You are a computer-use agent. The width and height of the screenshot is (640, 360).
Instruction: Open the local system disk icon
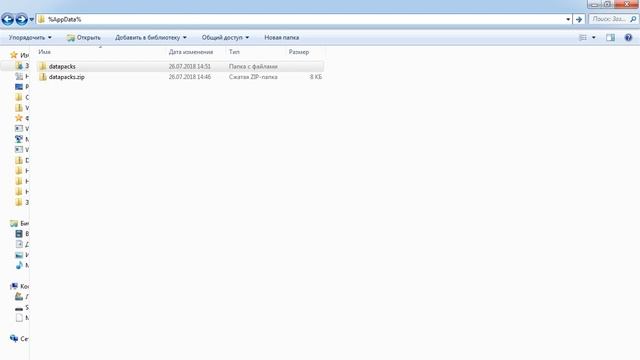pos(19,297)
